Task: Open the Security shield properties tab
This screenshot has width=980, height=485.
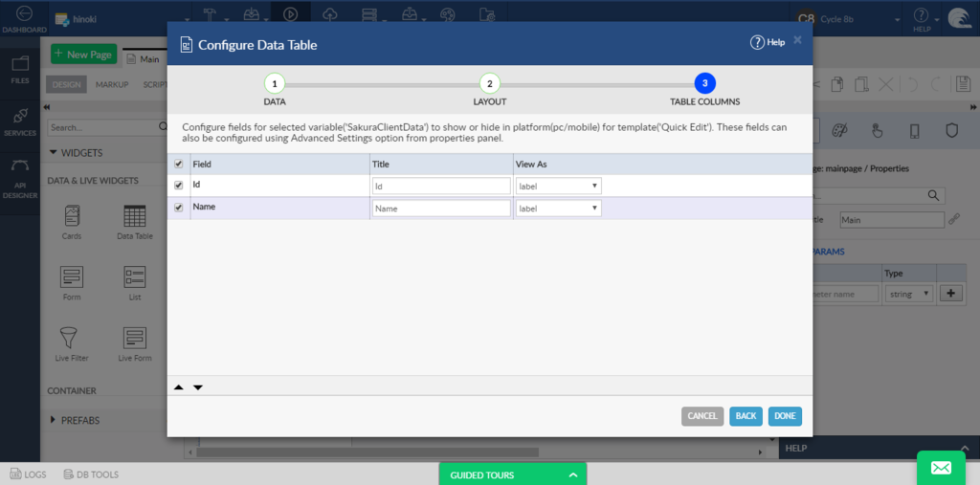Action: 952,130
